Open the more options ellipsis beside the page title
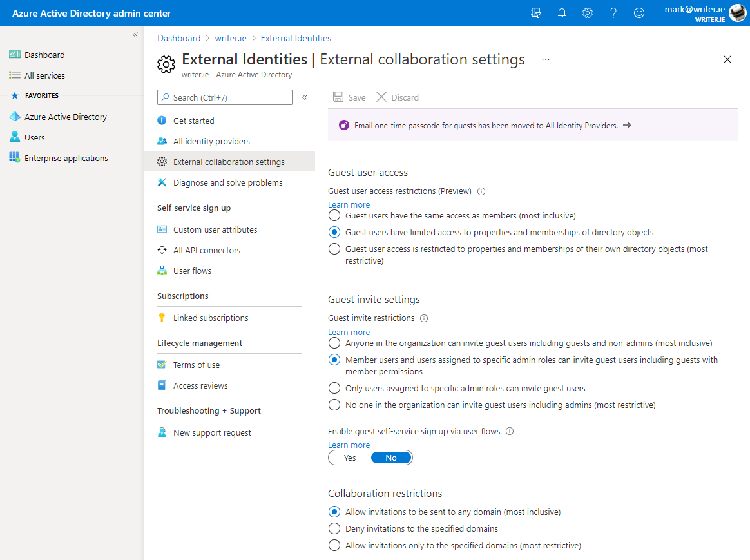Image resolution: width=750 pixels, height=560 pixels. click(546, 59)
